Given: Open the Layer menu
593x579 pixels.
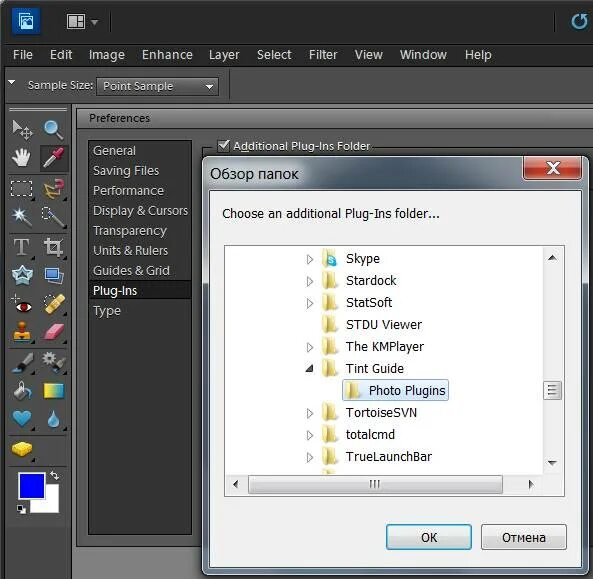Looking at the screenshot, I should click(224, 55).
